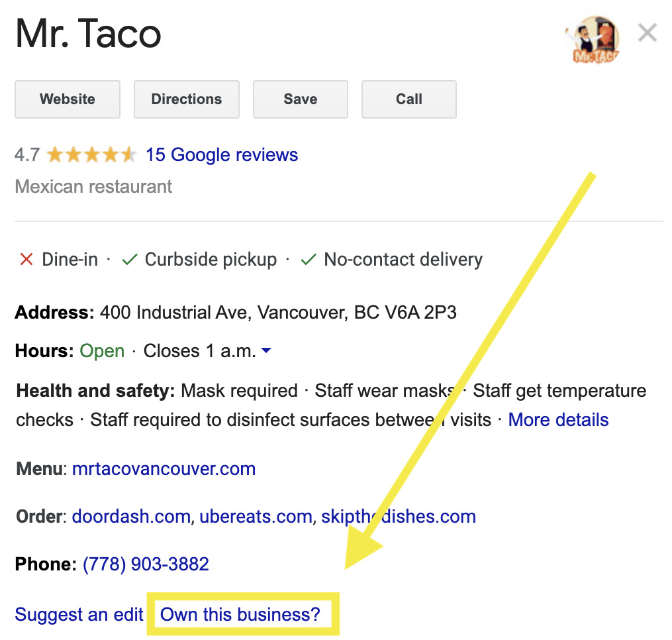The height and width of the screenshot is (640, 672).
Task: Order through doordash.com
Action: tap(131, 516)
